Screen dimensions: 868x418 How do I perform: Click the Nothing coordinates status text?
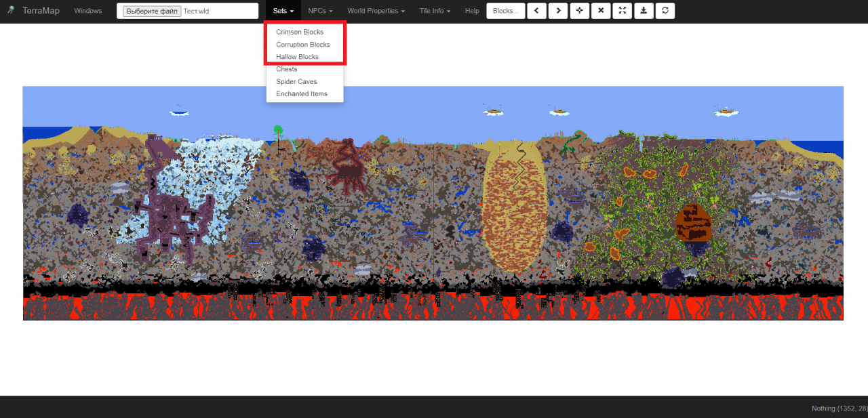839,409
